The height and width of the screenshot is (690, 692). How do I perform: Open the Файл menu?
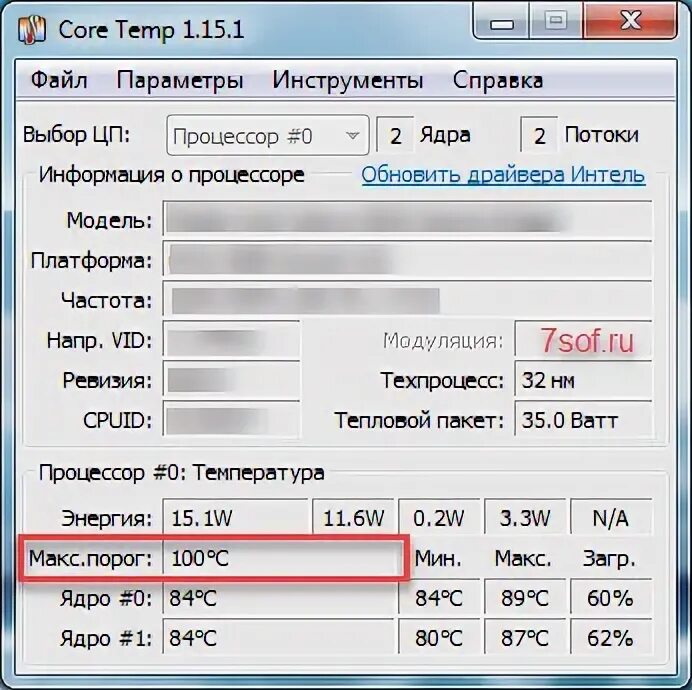click(x=59, y=80)
